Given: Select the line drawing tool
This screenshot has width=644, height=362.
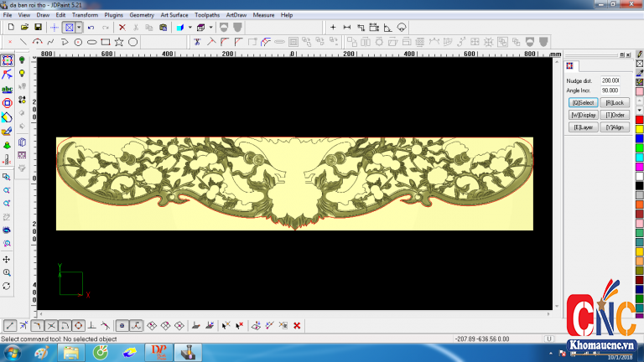Looking at the screenshot, I should pos(23,41).
